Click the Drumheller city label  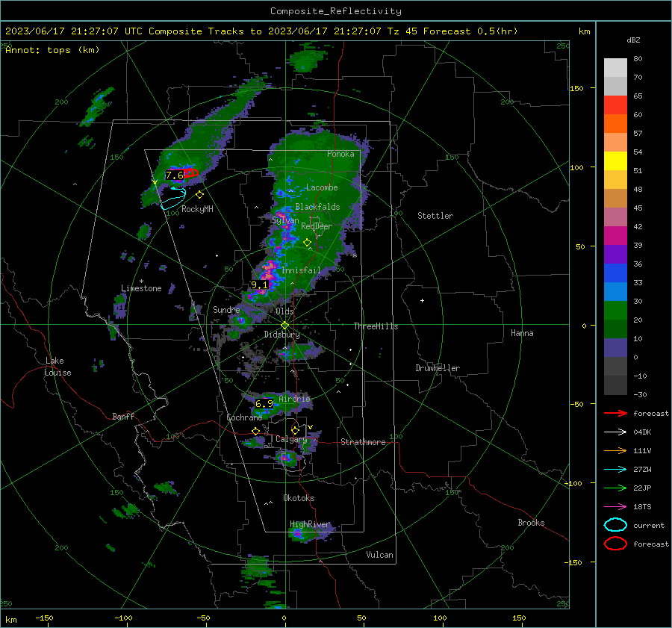click(x=438, y=368)
